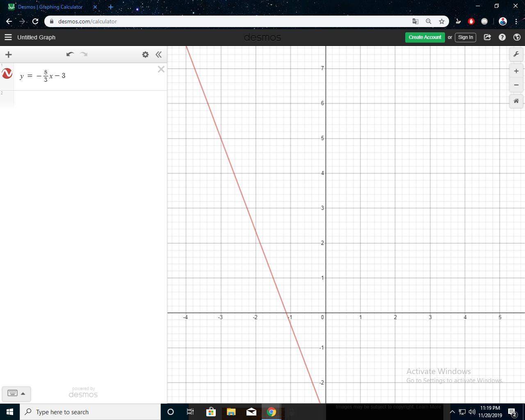Image resolution: width=525 pixels, height=420 pixels.
Task: Zoom in on the graph
Action: pyautogui.click(x=516, y=71)
